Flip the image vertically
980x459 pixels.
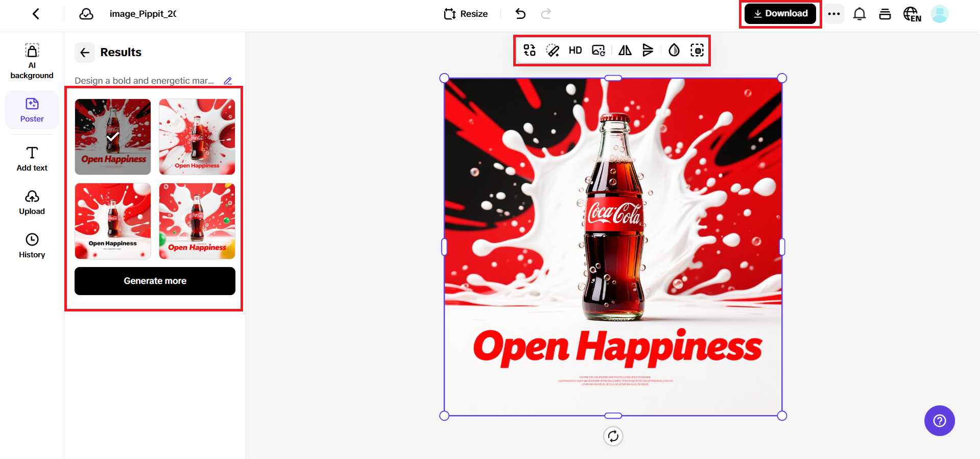pyautogui.click(x=648, y=50)
